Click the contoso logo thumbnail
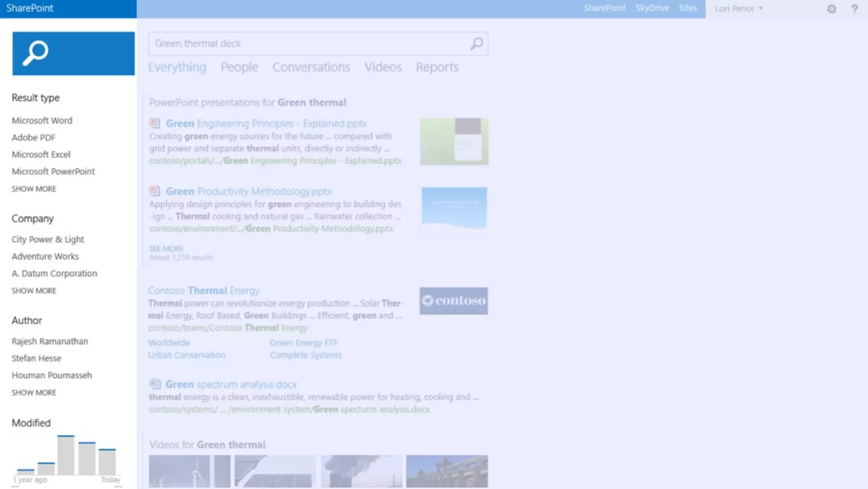Image resolution: width=868 pixels, height=489 pixels. pos(453,301)
